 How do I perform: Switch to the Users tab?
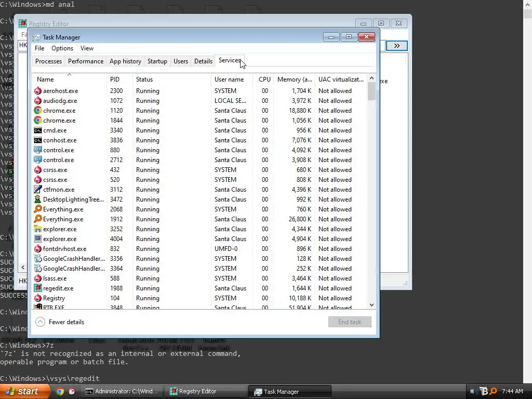pos(181,61)
